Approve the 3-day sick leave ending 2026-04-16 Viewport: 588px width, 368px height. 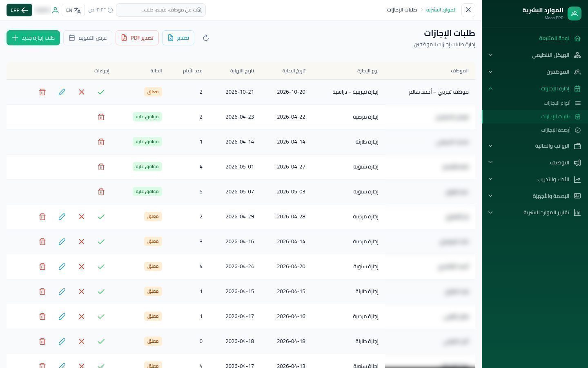[101, 242]
